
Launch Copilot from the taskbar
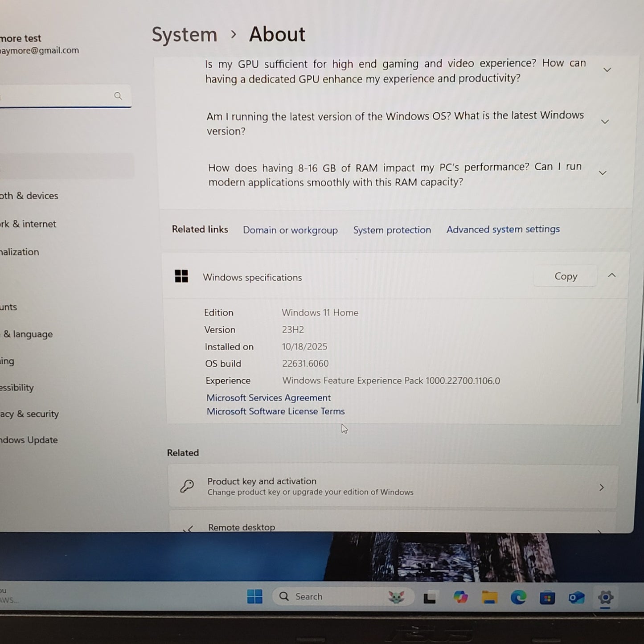(x=460, y=597)
